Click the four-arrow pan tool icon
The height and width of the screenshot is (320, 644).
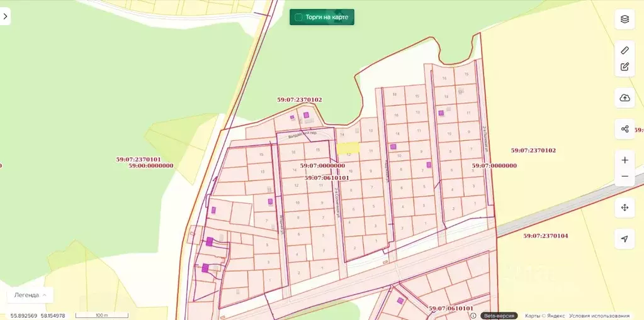pos(624,207)
